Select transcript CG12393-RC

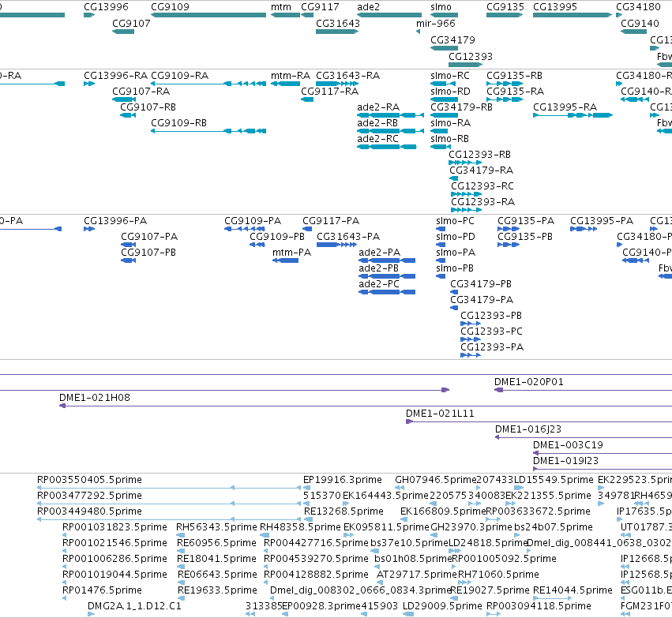466,194
